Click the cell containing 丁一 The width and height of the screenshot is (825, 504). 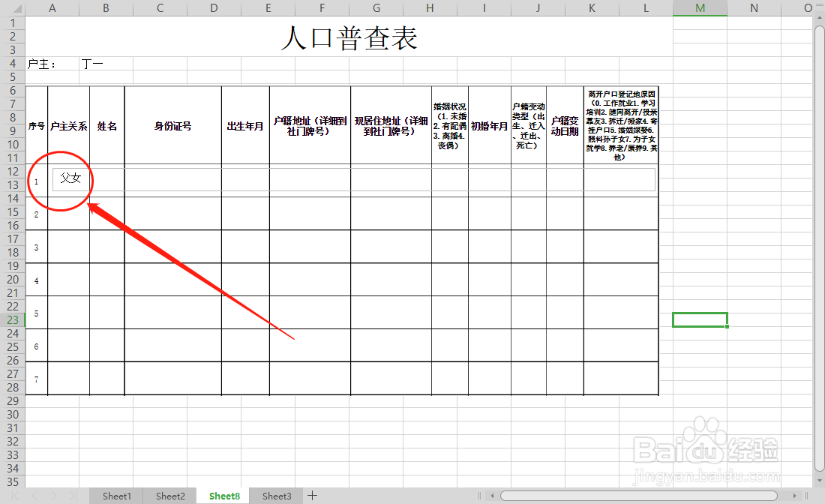coord(91,64)
